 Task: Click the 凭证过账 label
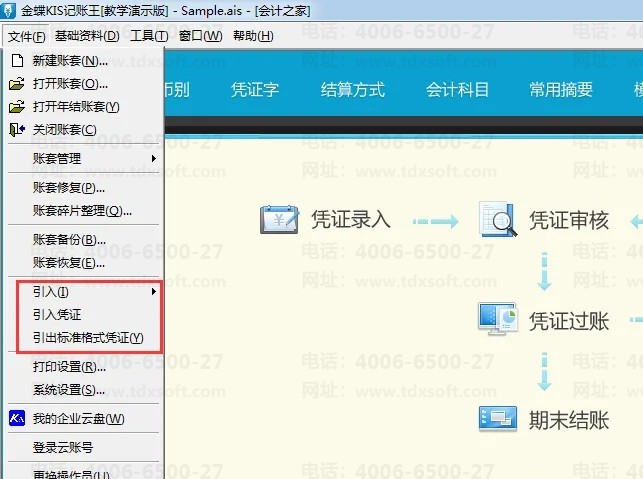click(569, 321)
